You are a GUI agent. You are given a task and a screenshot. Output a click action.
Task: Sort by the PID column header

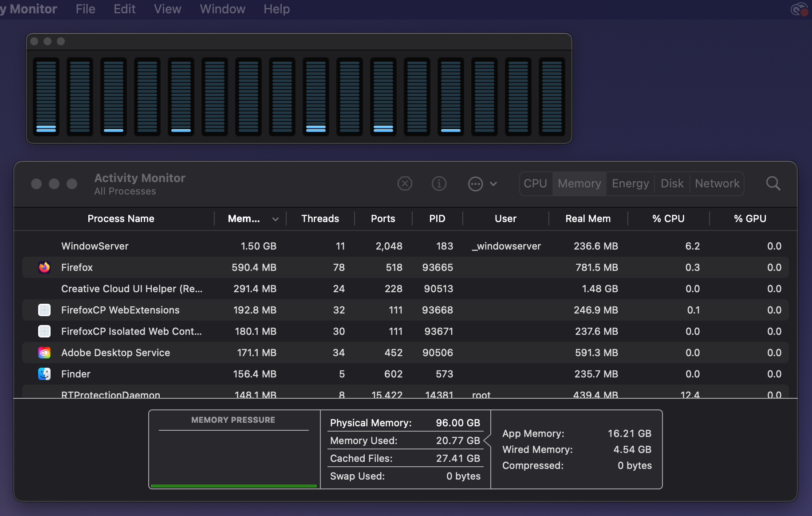[437, 218]
